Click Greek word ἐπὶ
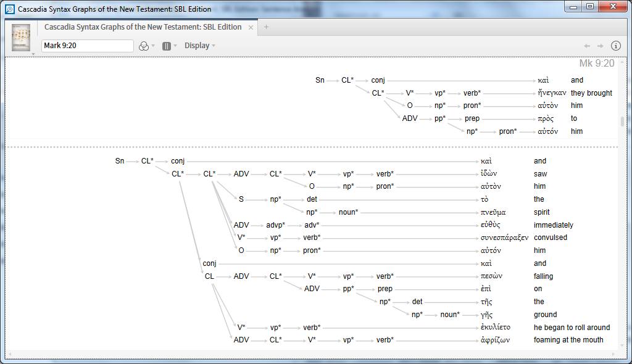Screen dimensions: 632x364 pyautogui.click(x=486, y=289)
